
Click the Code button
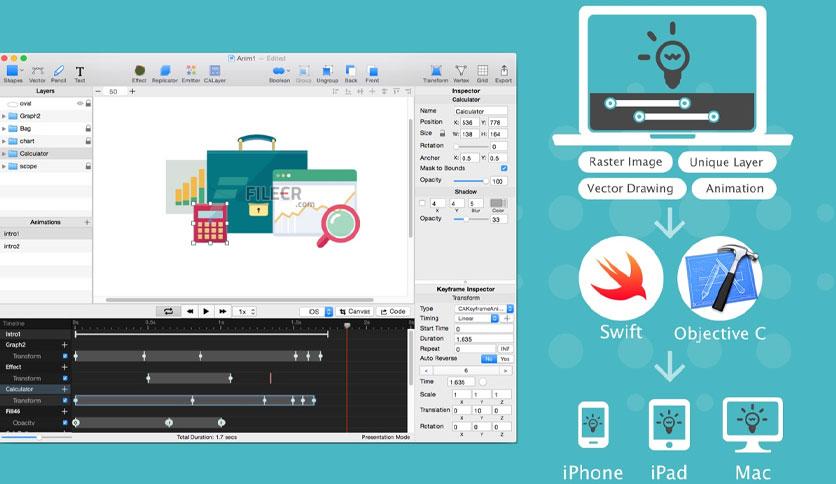(x=393, y=311)
